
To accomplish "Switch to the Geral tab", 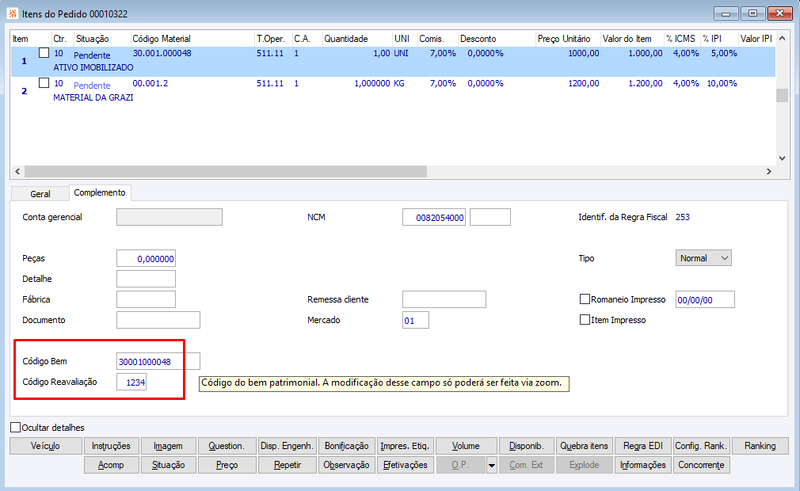I will [40, 194].
